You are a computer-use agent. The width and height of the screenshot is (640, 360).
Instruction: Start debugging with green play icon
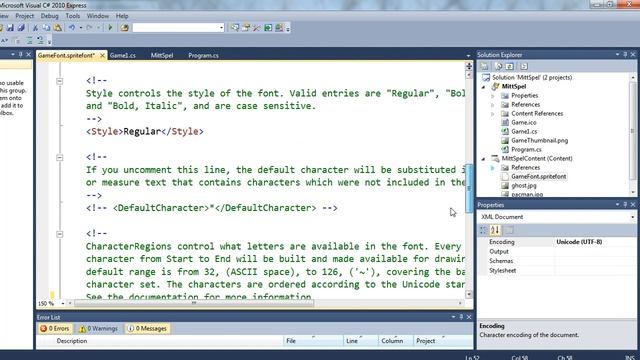pyautogui.click(x=110, y=28)
